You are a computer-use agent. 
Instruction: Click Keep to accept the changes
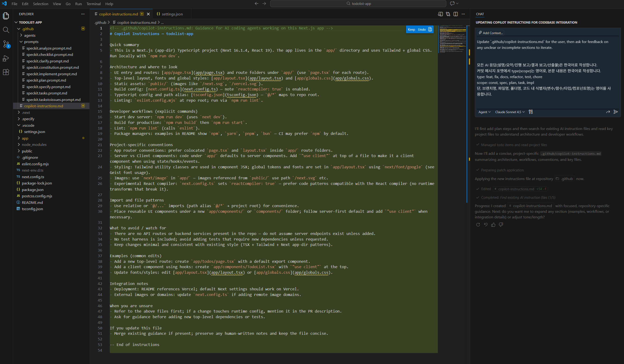click(411, 29)
